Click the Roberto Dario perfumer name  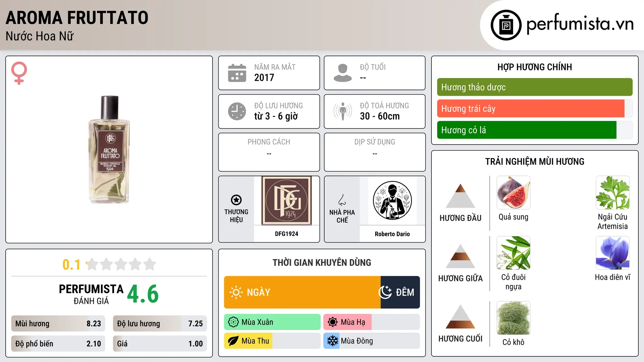tap(392, 234)
